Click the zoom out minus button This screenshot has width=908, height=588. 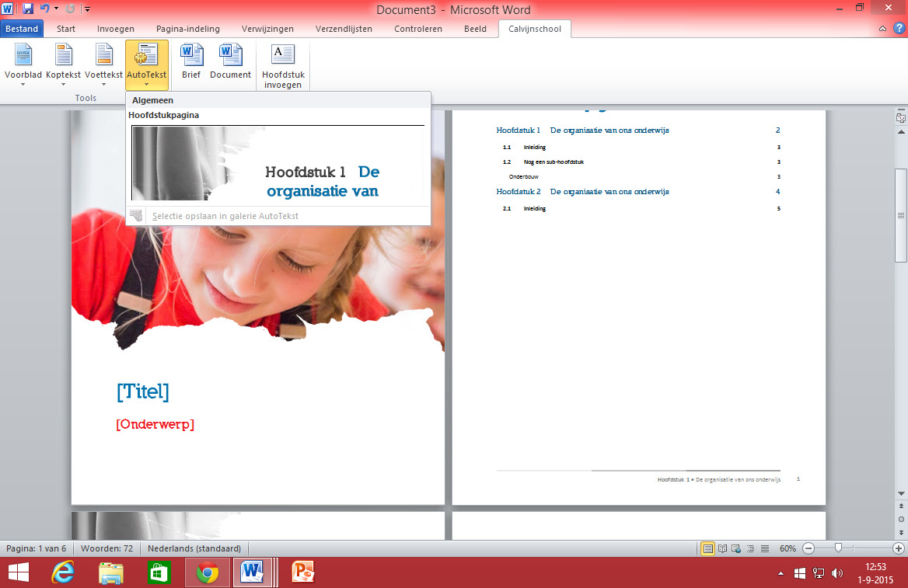point(809,548)
